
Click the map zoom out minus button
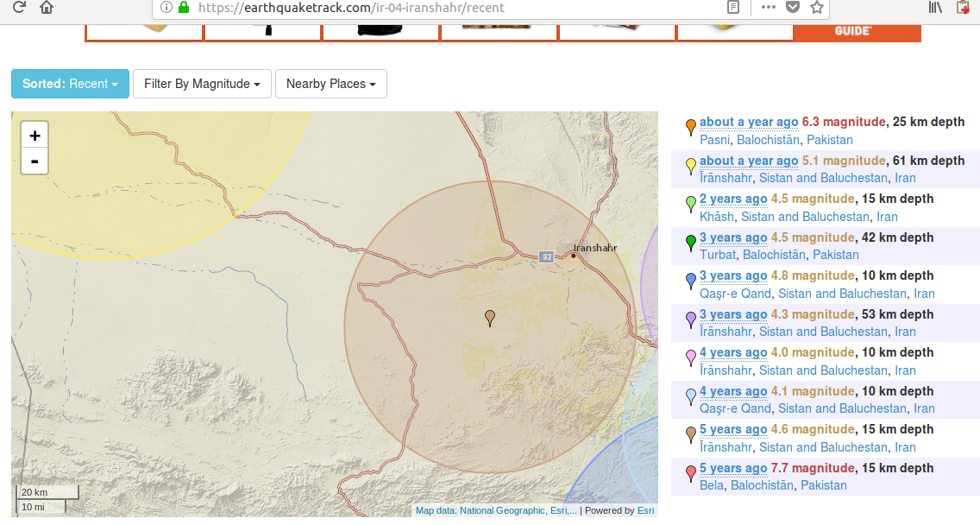35,161
